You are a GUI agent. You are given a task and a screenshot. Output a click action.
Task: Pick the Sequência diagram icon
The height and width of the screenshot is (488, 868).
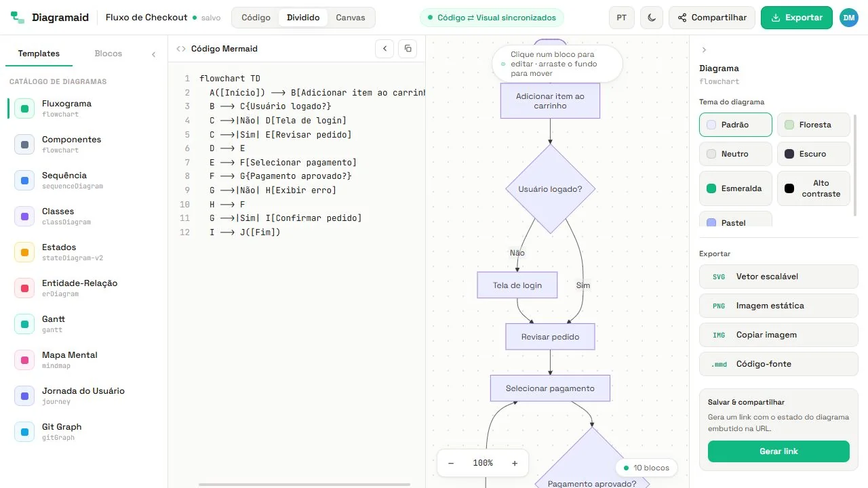(24, 180)
